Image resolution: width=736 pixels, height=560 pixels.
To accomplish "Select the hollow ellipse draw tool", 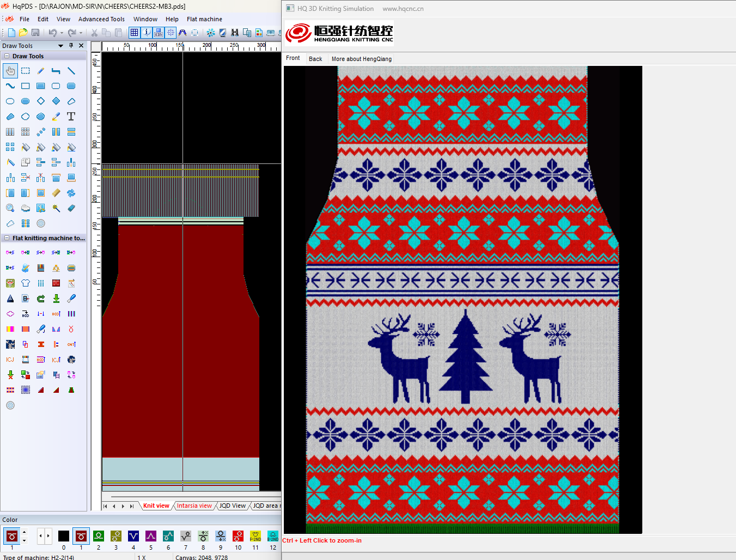I will point(10,101).
